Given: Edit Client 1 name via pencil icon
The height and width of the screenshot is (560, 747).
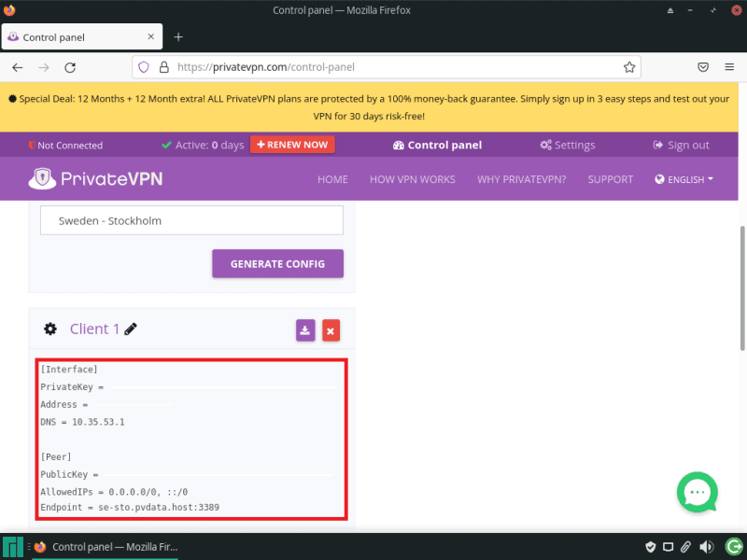Looking at the screenshot, I should pyautogui.click(x=131, y=329).
